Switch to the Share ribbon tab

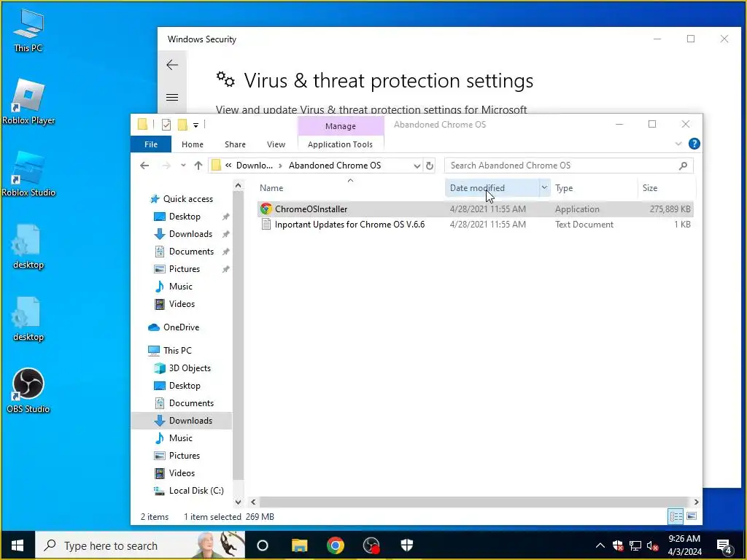click(x=235, y=144)
